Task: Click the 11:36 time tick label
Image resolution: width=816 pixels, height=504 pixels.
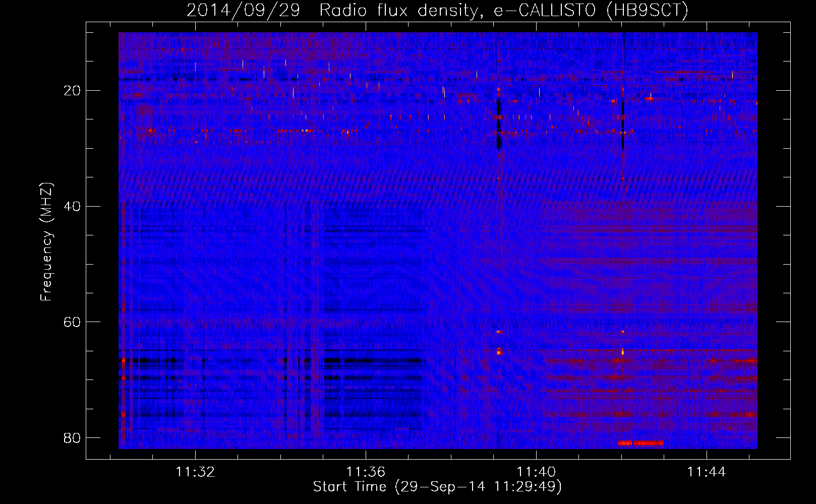Action: click(x=366, y=472)
